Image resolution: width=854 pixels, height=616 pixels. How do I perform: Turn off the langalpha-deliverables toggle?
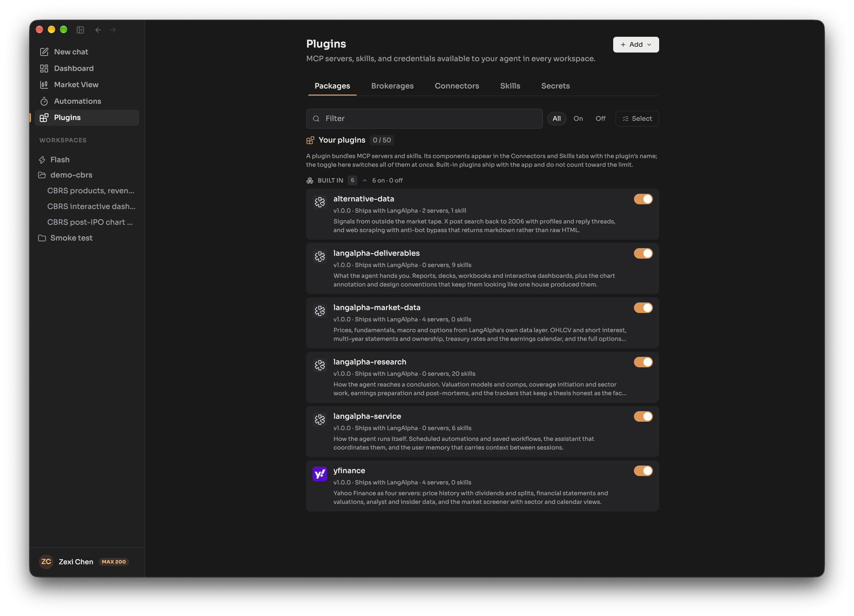point(643,254)
